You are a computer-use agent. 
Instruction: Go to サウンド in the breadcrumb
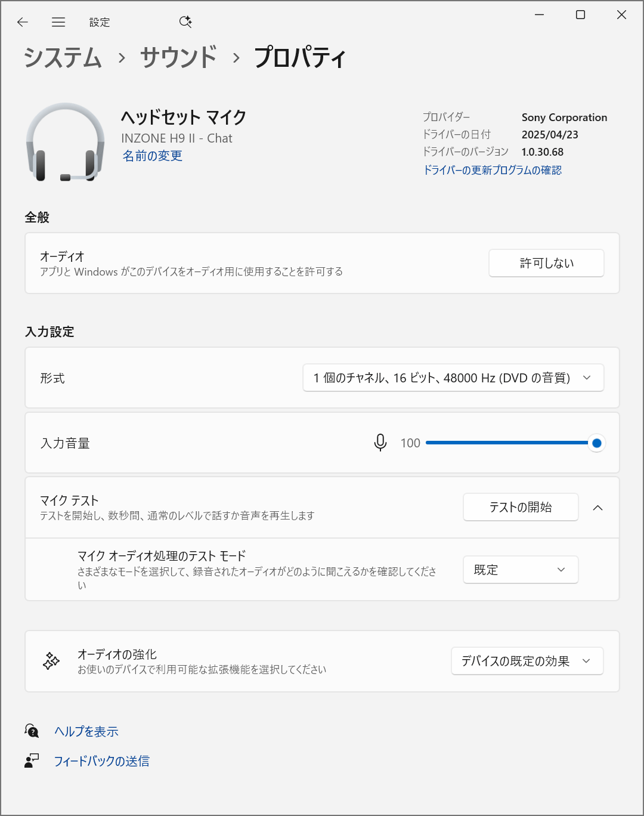178,58
